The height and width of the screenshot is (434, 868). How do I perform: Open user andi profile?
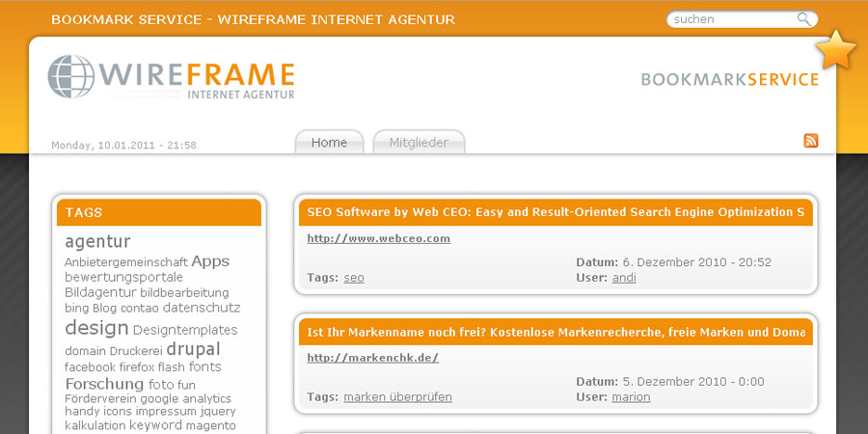pyautogui.click(x=624, y=278)
